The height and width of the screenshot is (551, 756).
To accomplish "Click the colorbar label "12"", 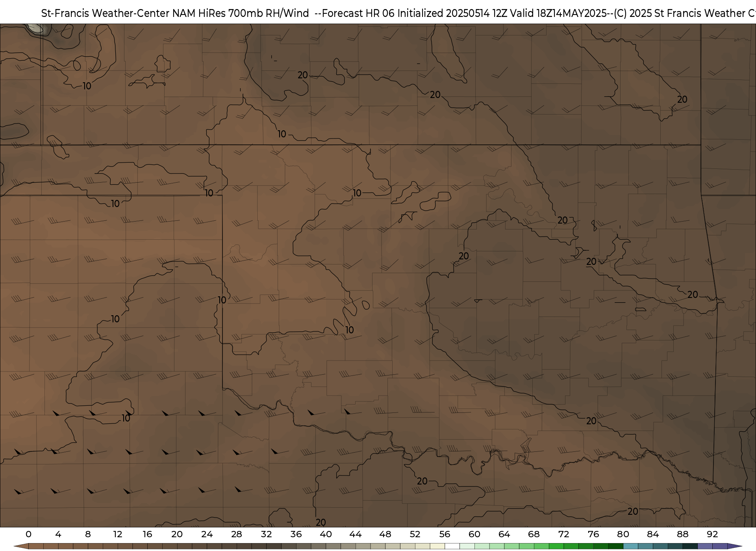I will pos(118,534).
